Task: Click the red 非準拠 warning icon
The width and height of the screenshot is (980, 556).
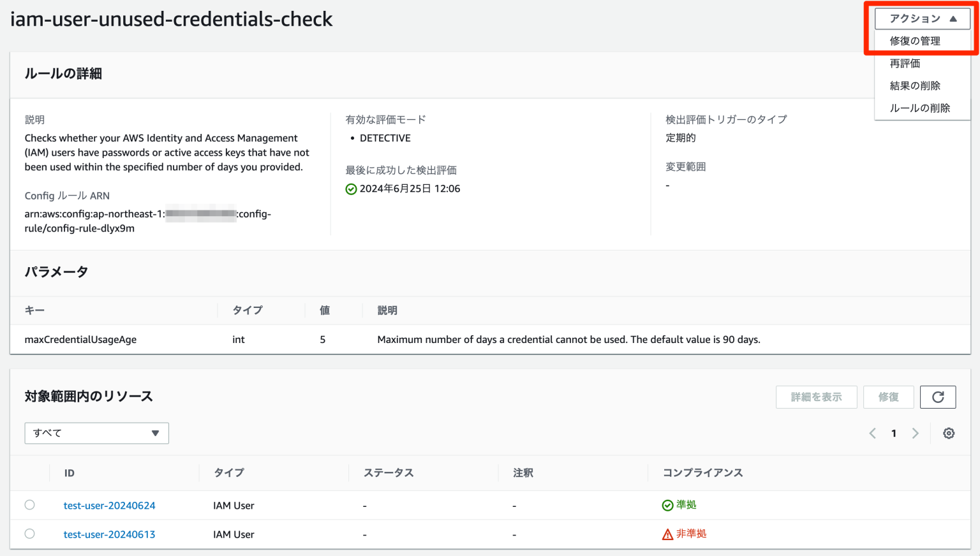Action: (667, 534)
